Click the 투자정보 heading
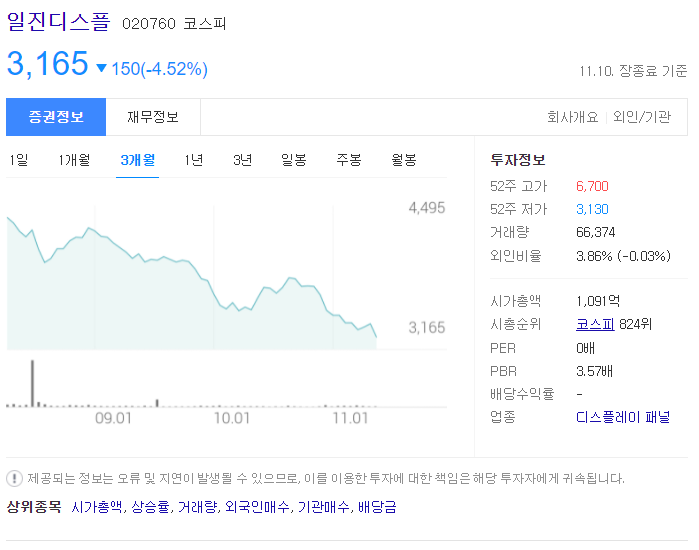This screenshot has width=699, height=550. click(x=518, y=160)
